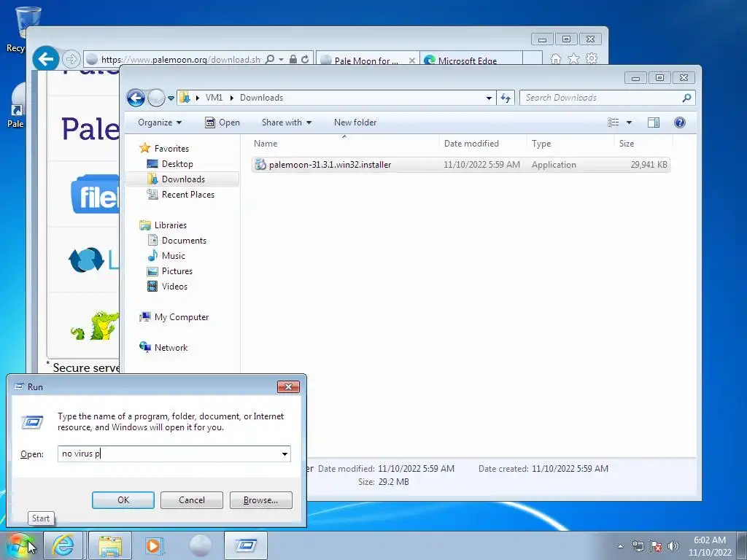Click the folder icon in Explorer address bar
The height and width of the screenshot is (560, 747).
[x=185, y=98]
